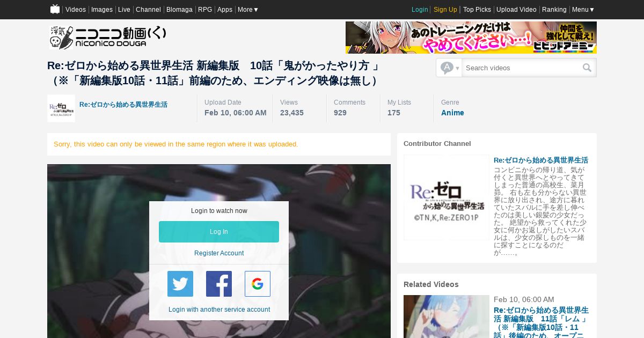Open Ranking link
Viewport: 644px width, 338px height.
(x=554, y=10)
